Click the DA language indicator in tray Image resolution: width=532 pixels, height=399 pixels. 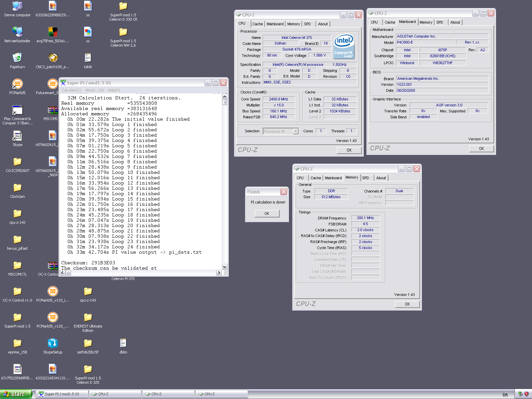tap(505, 394)
